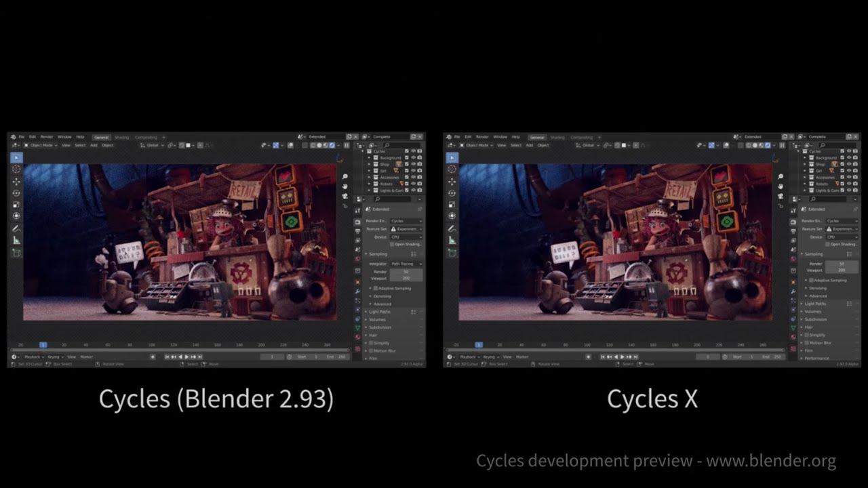The image size is (868, 488).
Task: Open Object Data green triangle tab in Cycles X window
Action: tap(793, 327)
